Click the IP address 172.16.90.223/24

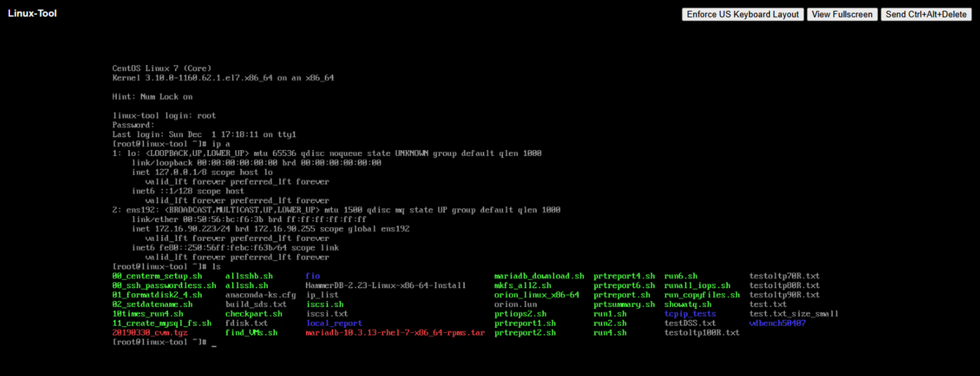point(192,229)
